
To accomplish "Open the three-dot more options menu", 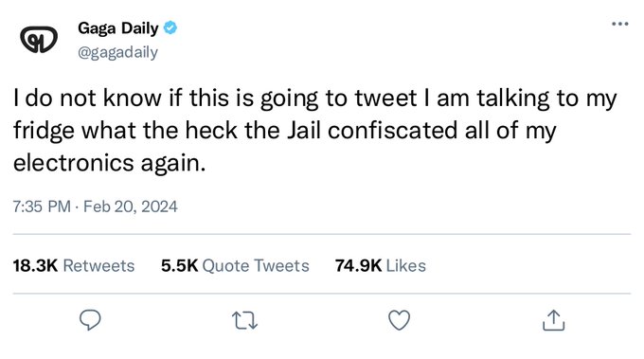I will [x=619, y=24].
